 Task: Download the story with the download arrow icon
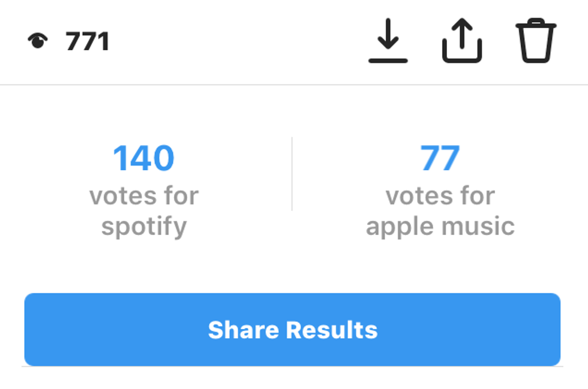388,41
